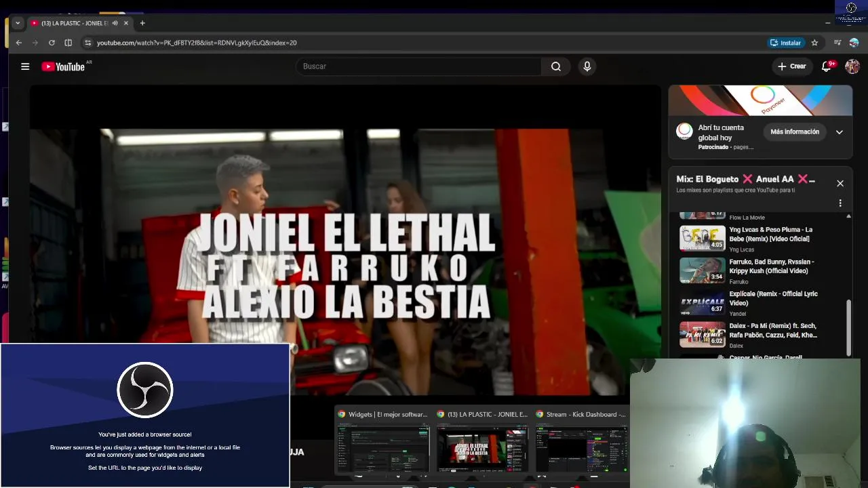Play Dalex Pa Mí Remix thumbnail
The width and height of the screenshot is (868, 488).
[703, 335]
